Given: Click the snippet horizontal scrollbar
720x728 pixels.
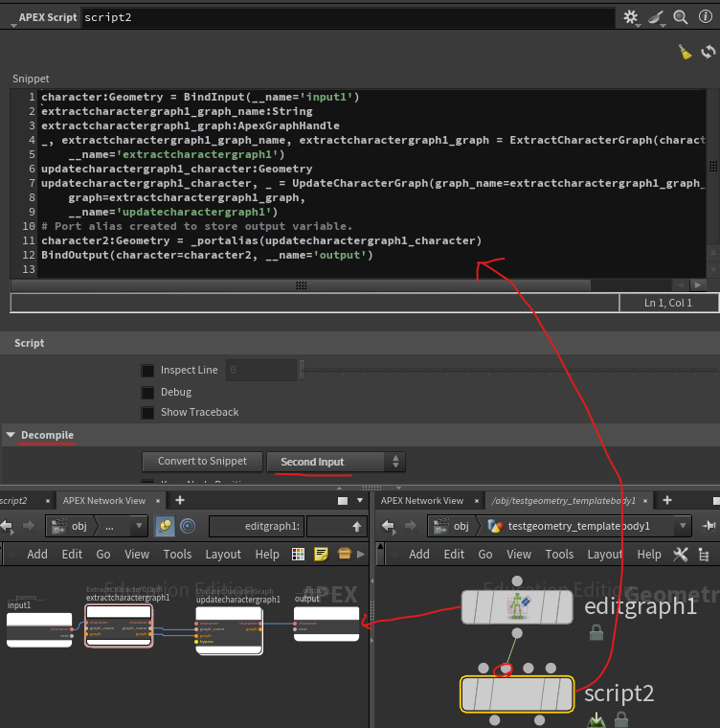Looking at the screenshot, I should 301,285.
